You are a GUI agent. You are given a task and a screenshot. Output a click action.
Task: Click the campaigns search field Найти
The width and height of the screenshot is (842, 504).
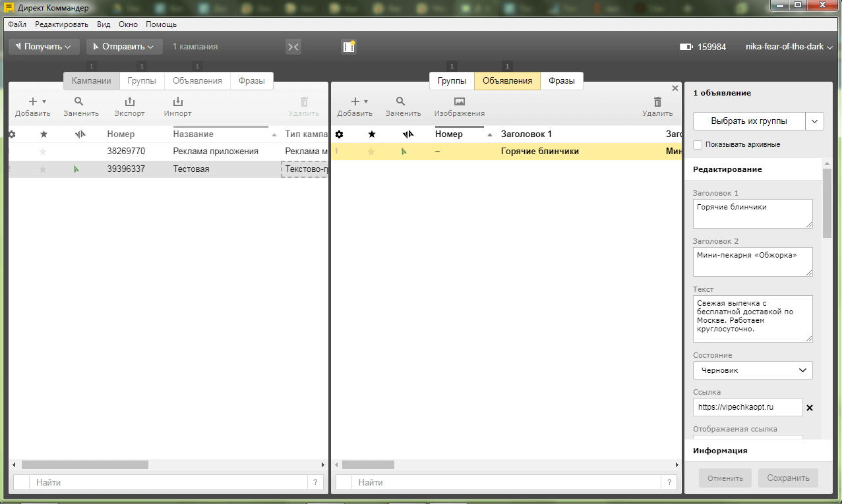pos(168,483)
